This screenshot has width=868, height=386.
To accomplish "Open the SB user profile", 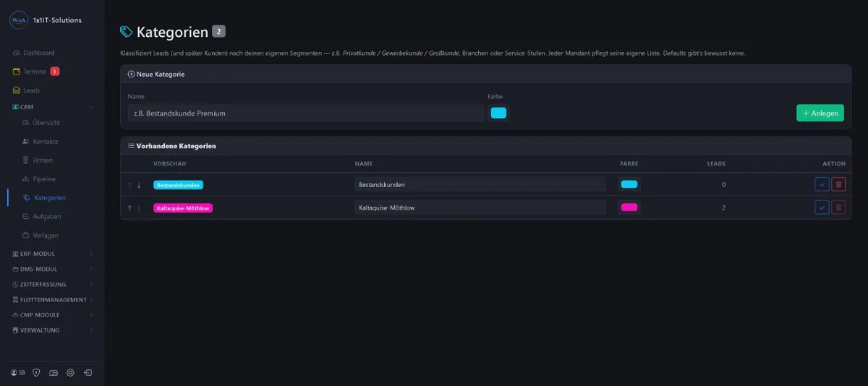I will (x=18, y=373).
